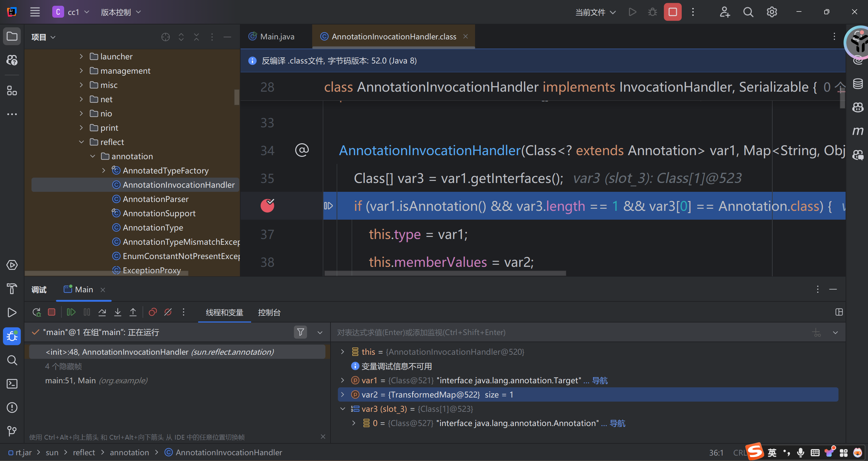This screenshot has width=868, height=461.
Task: Click Step Into in debugger toolbar
Action: pos(118,312)
